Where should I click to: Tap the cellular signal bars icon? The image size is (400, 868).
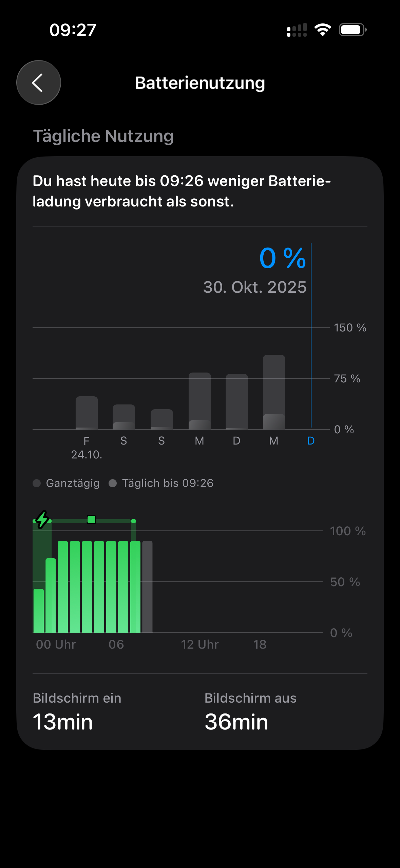pyautogui.click(x=297, y=30)
